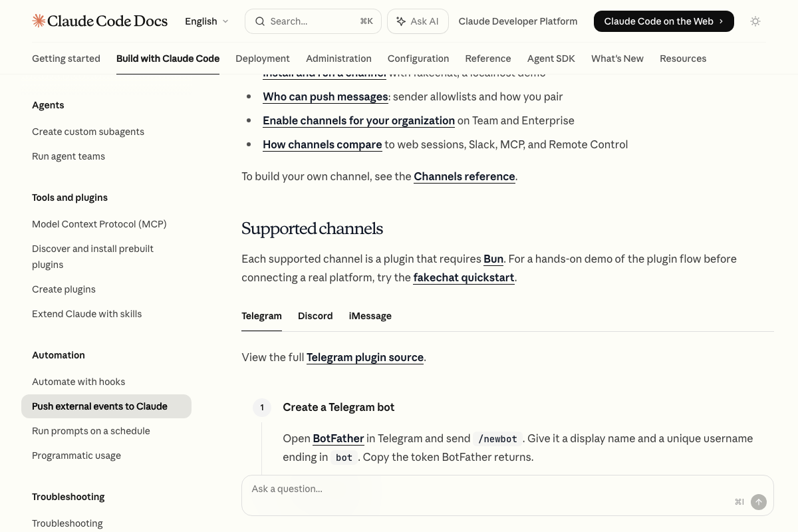Screen dimensions: 798x532
Task: Follow the fakechat quickstart link
Action: pos(464,277)
